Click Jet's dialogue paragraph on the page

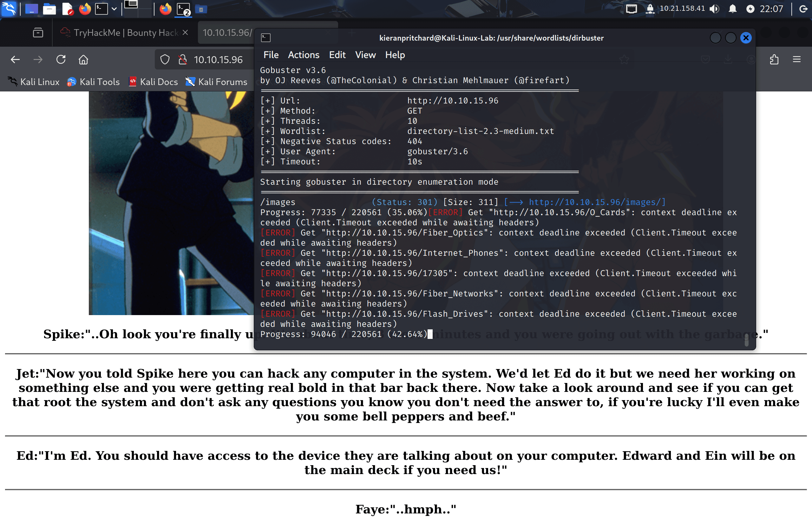[406, 395]
